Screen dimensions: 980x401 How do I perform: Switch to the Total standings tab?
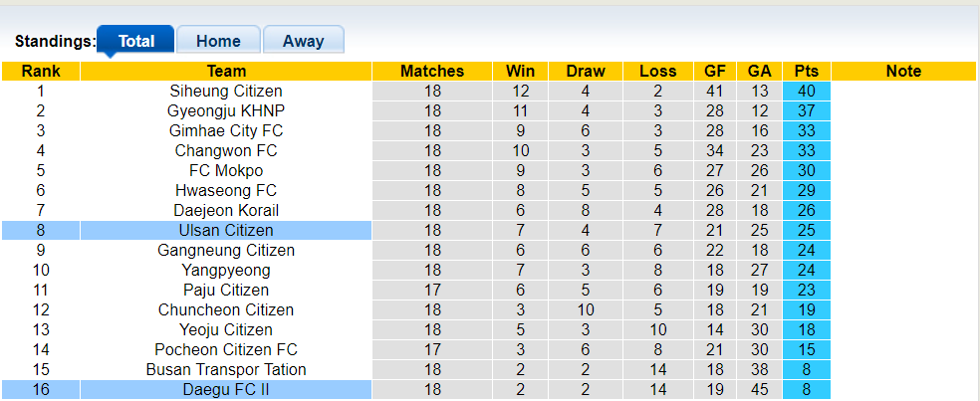(136, 41)
